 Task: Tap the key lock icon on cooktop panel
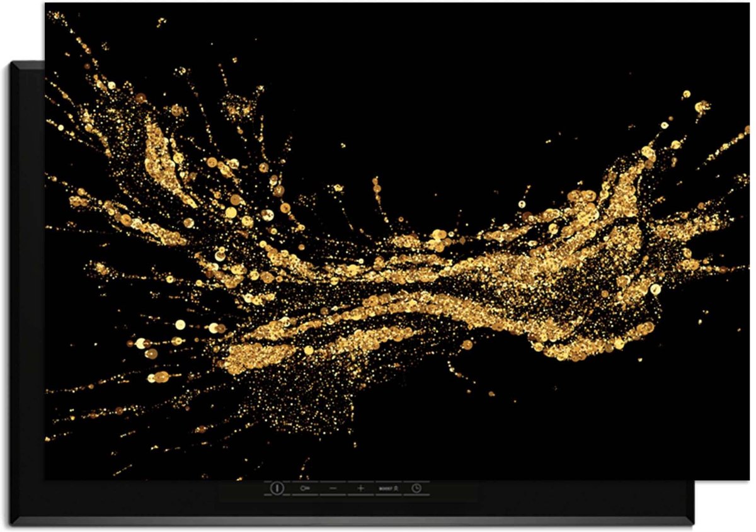(305, 488)
